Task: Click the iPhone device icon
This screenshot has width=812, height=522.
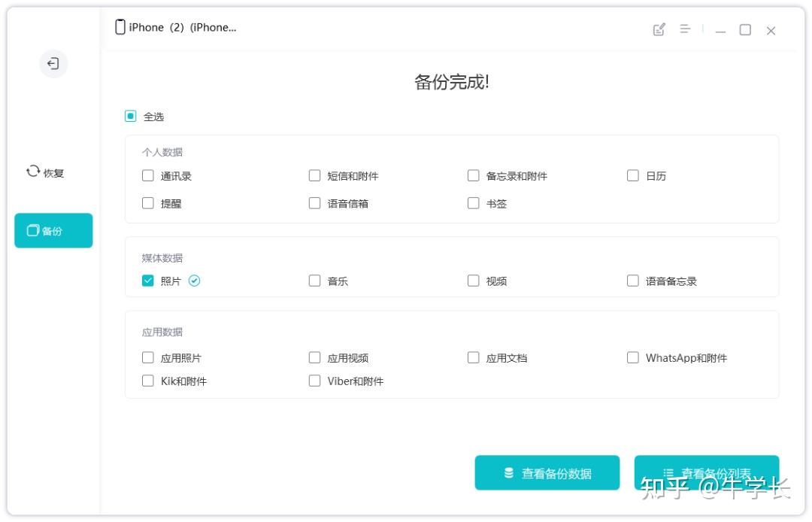Action: click(x=120, y=27)
